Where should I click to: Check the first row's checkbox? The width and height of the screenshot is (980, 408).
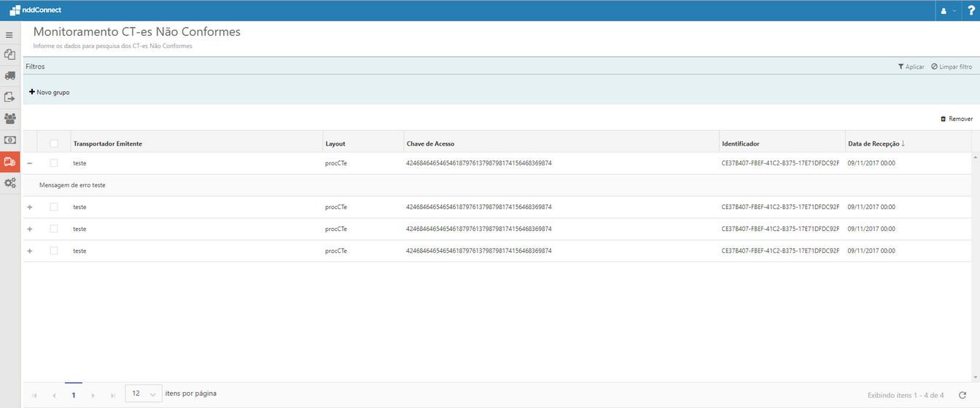[54, 163]
